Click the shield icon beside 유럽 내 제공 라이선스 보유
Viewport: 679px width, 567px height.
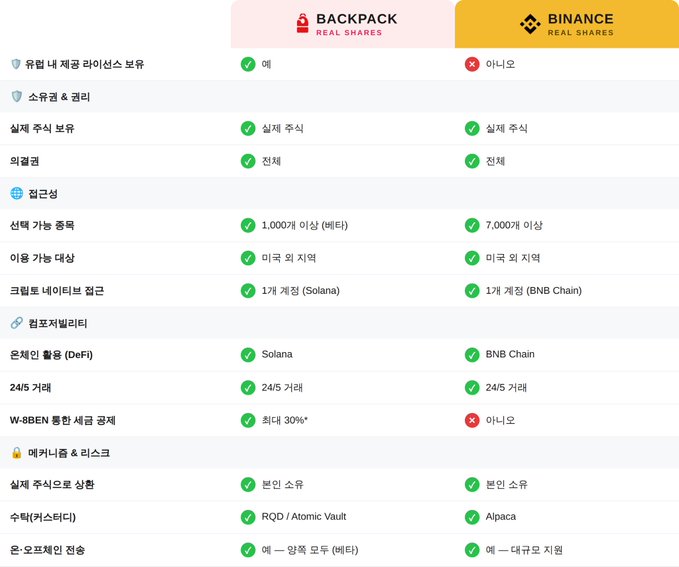pos(16,64)
